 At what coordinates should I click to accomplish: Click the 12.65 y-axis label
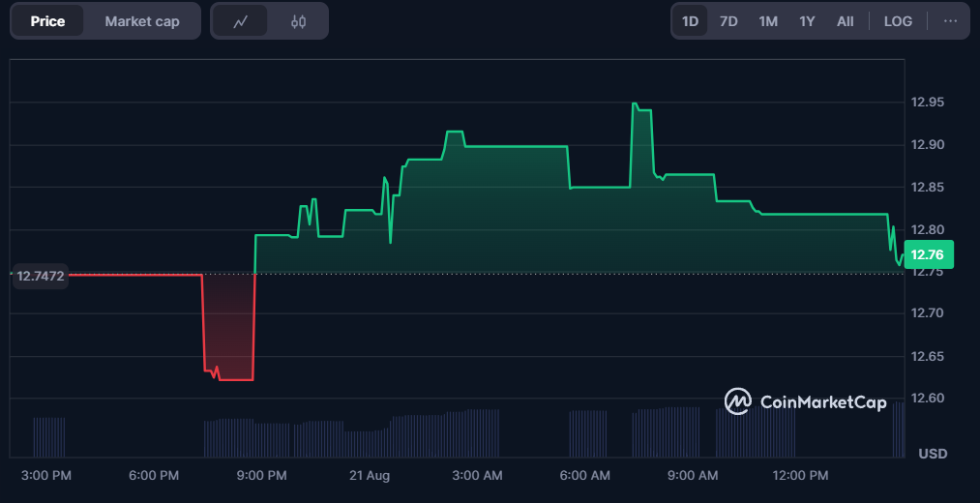point(927,356)
